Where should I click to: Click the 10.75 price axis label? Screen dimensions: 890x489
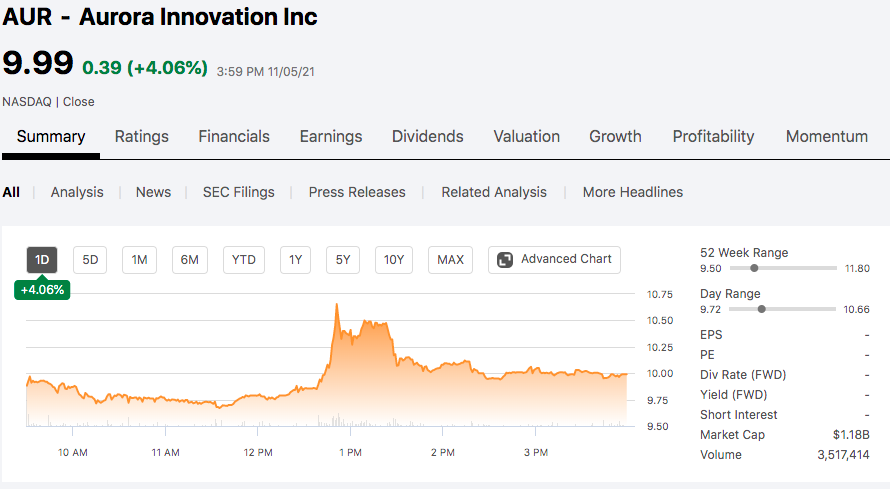click(x=660, y=294)
